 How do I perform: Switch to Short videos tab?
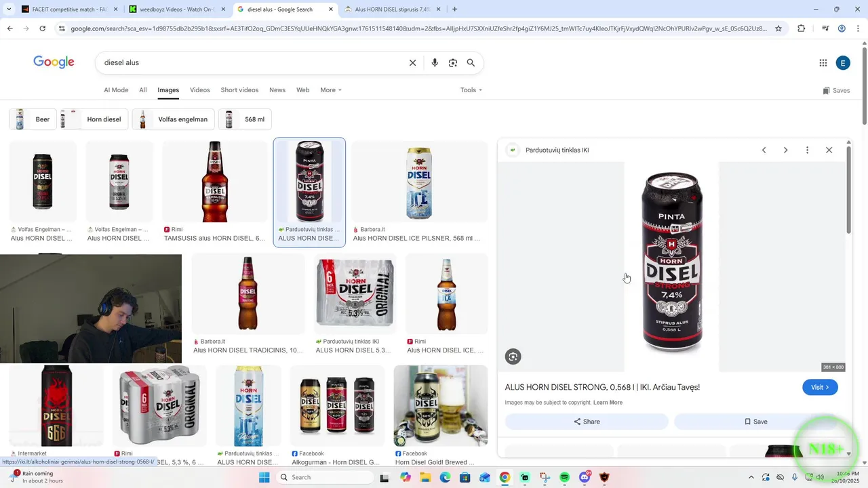[x=239, y=90]
